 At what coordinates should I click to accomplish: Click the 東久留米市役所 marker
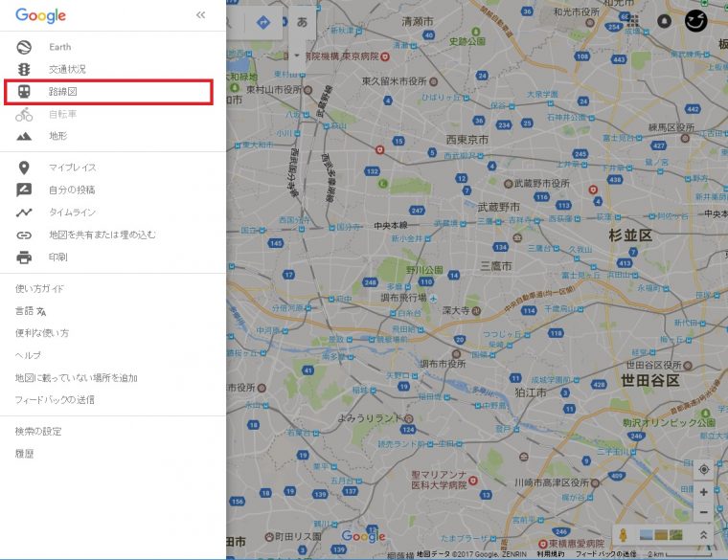(x=433, y=81)
